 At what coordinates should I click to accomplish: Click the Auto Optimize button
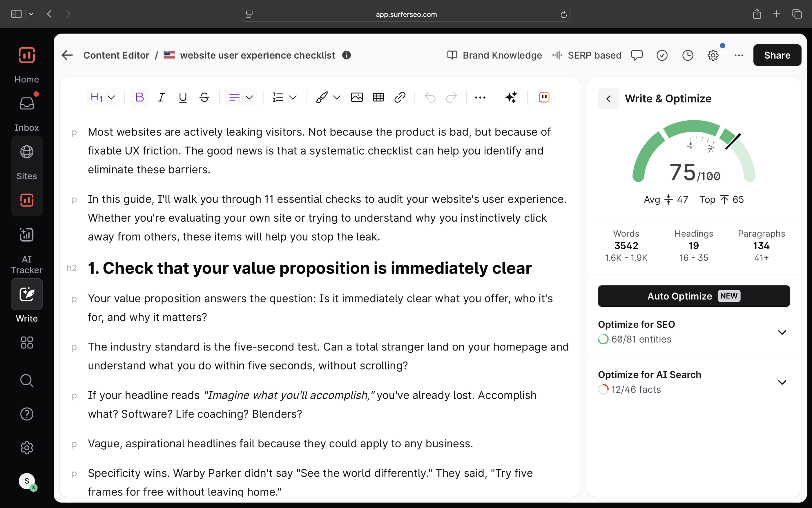click(693, 296)
